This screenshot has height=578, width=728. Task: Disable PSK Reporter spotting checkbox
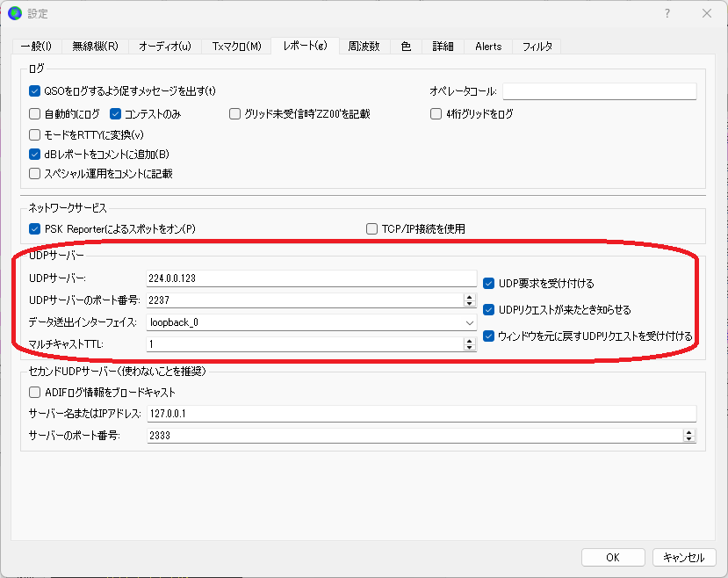[34, 229]
